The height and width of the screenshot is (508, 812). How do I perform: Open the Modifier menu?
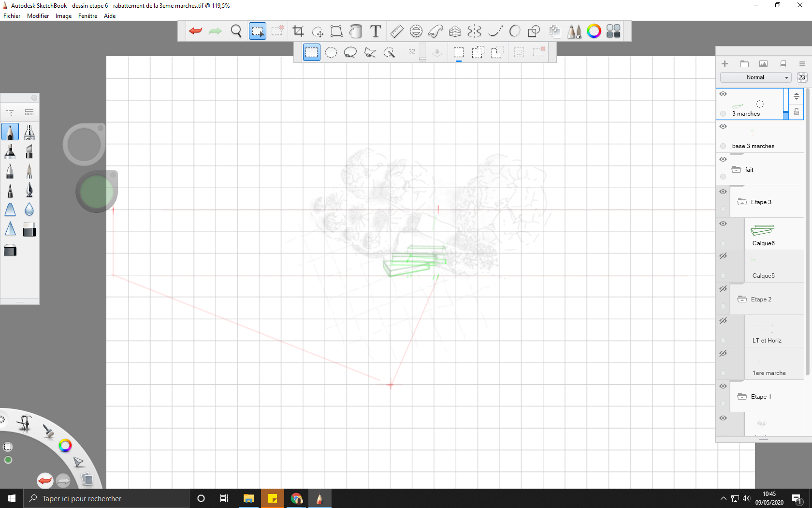click(38, 16)
